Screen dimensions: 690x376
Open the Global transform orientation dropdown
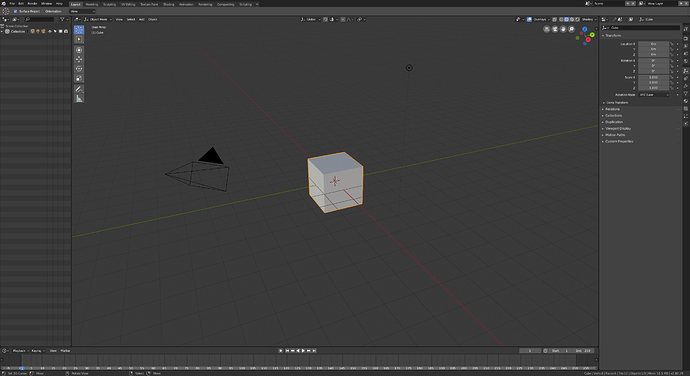tap(311, 19)
